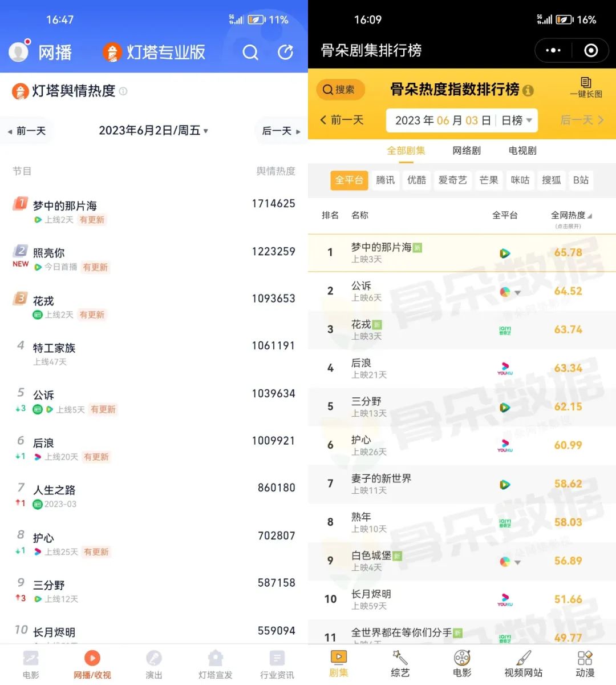Open the 综艺 section in the bottom navigation
616x685 pixels.
click(x=399, y=664)
